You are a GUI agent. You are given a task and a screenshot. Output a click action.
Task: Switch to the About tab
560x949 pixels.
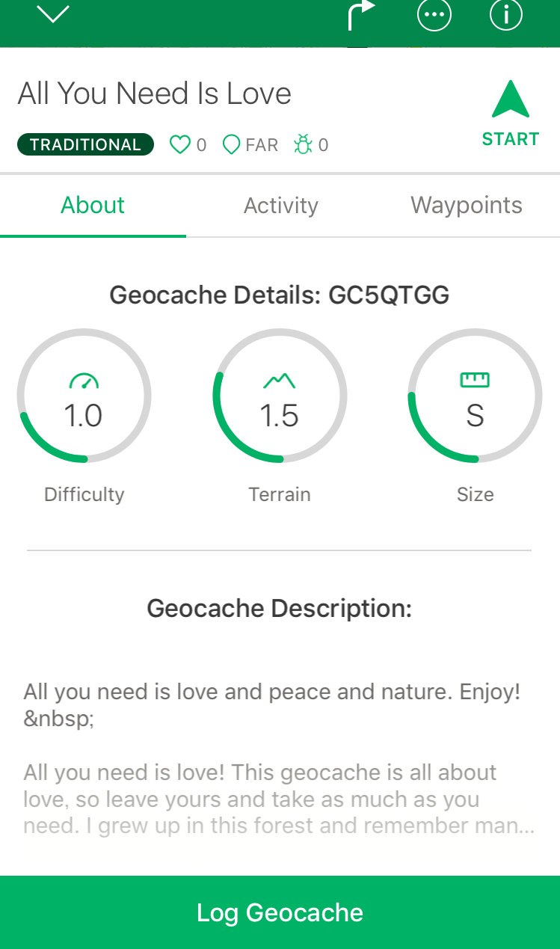click(93, 206)
